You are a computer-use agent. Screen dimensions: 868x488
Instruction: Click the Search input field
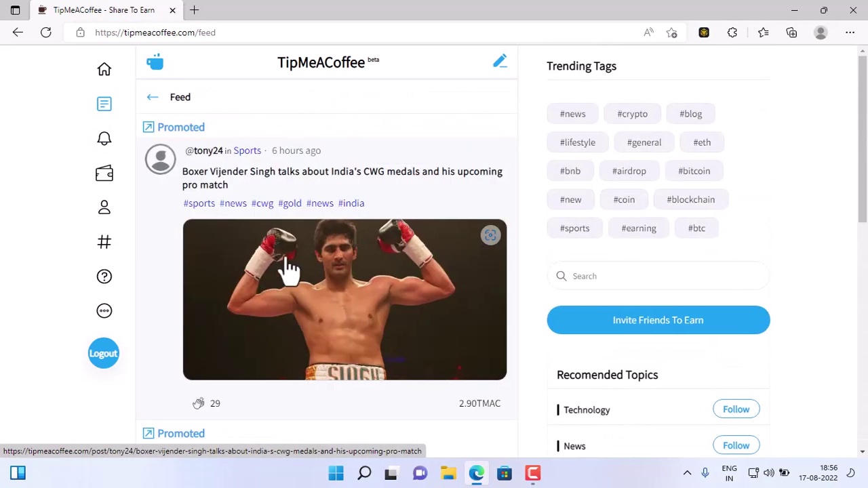tap(658, 276)
